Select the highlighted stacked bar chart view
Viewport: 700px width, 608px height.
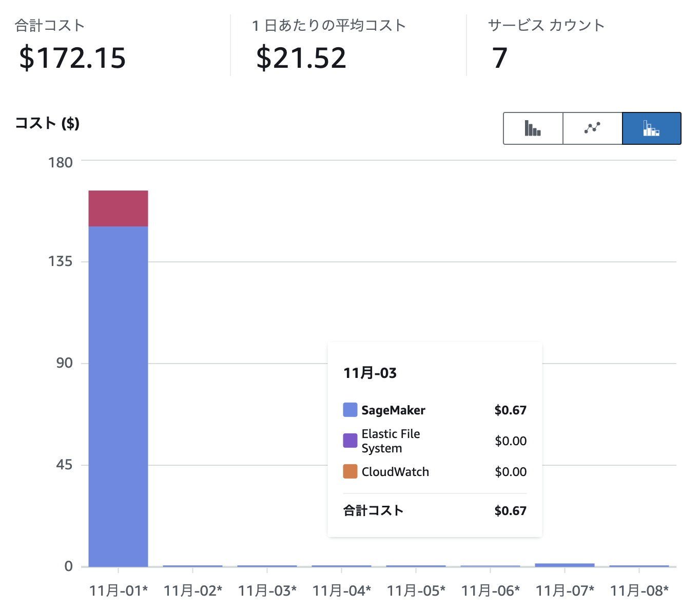pyautogui.click(x=651, y=128)
